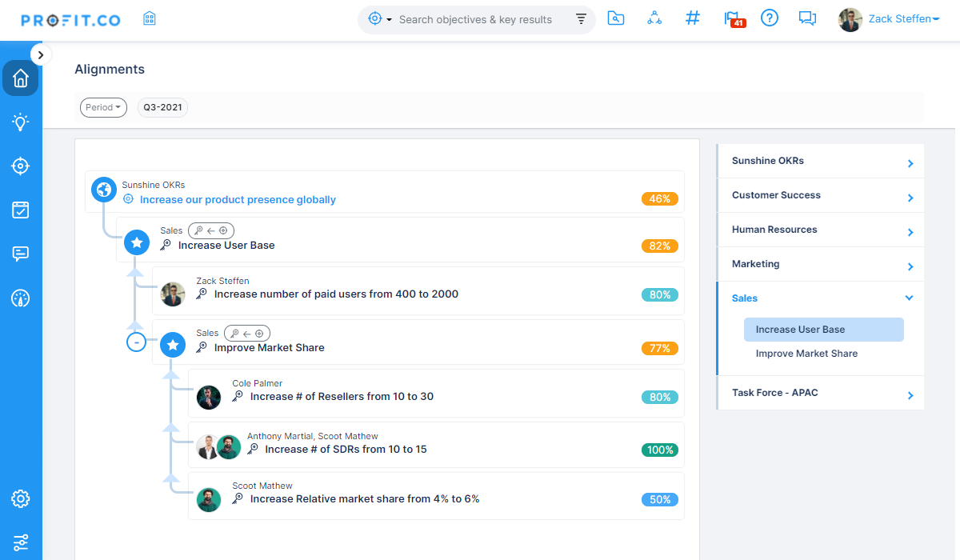Open the dashboard gauge icon in sidebar
Screen dimensions: 960x560
pos(20,298)
